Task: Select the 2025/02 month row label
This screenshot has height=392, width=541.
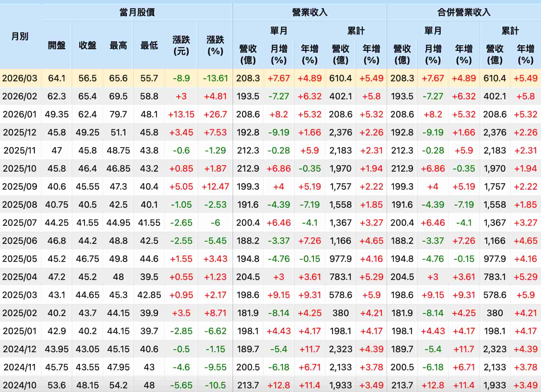Action: click(20, 313)
